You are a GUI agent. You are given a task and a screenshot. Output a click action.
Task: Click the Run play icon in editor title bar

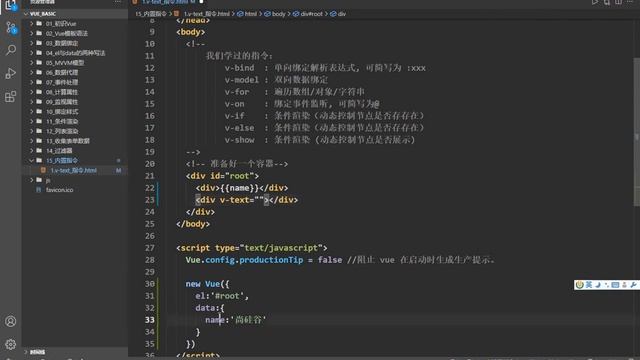point(595,2)
